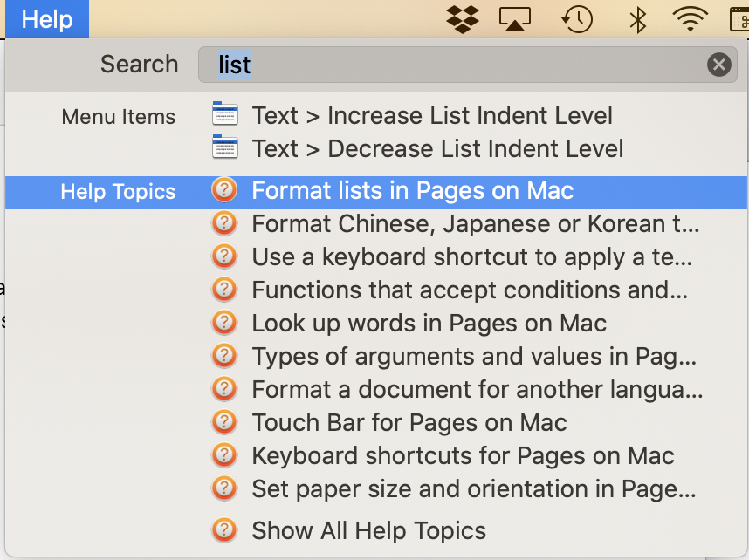749x560 pixels.
Task: Select Show All Help Topics
Action: click(x=376, y=531)
